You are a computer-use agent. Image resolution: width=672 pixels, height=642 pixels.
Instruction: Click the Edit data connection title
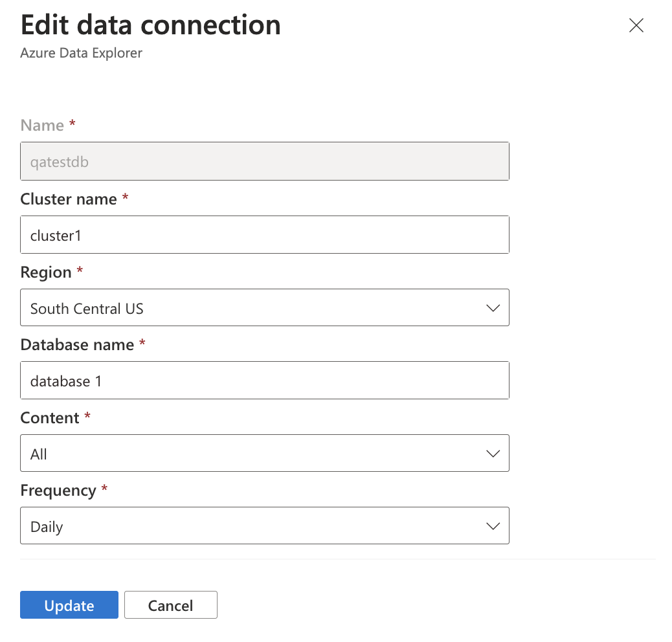(151, 25)
